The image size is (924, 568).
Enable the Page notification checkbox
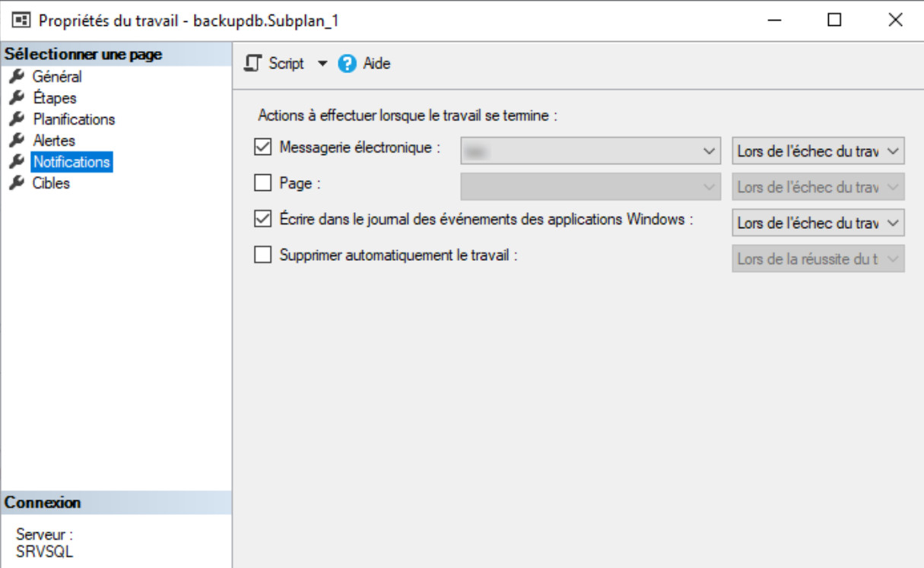coord(262,182)
